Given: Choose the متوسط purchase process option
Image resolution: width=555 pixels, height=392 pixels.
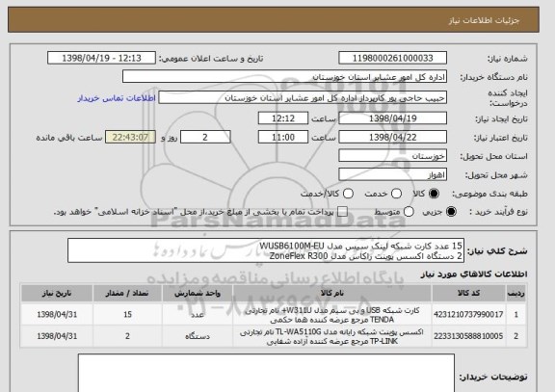Looking at the screenshot, I should point(409,212).
